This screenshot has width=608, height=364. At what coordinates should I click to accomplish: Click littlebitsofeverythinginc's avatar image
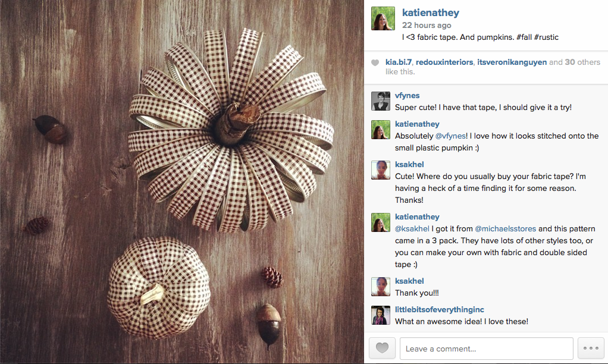click(x=380, y=315)
